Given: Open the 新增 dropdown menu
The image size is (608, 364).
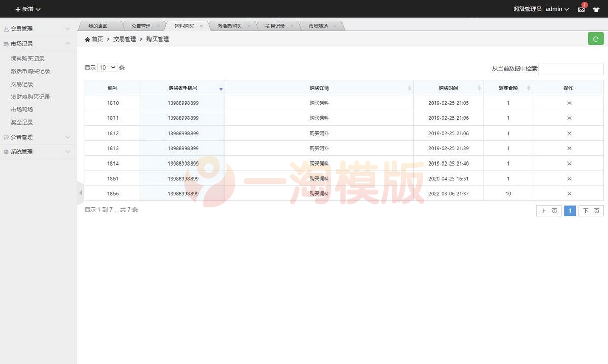Looking at the screenshot, I should [28, 9].
